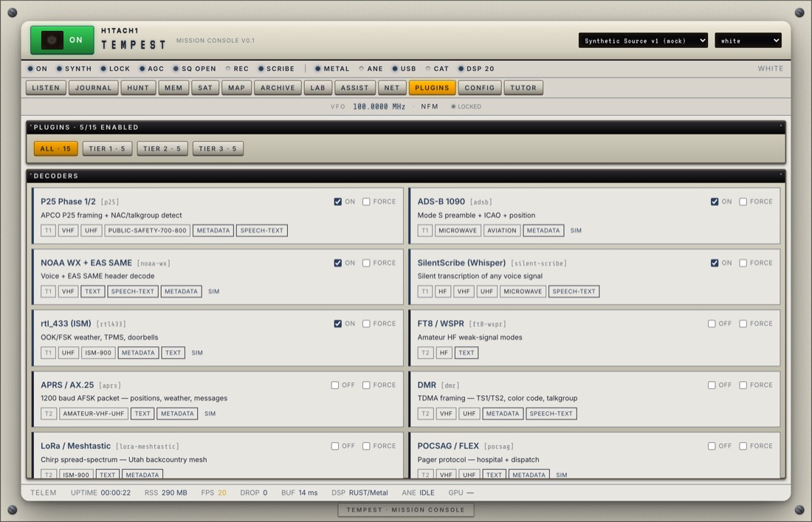
Task: Check FORCE for DMR
Action: coord(743,385)
